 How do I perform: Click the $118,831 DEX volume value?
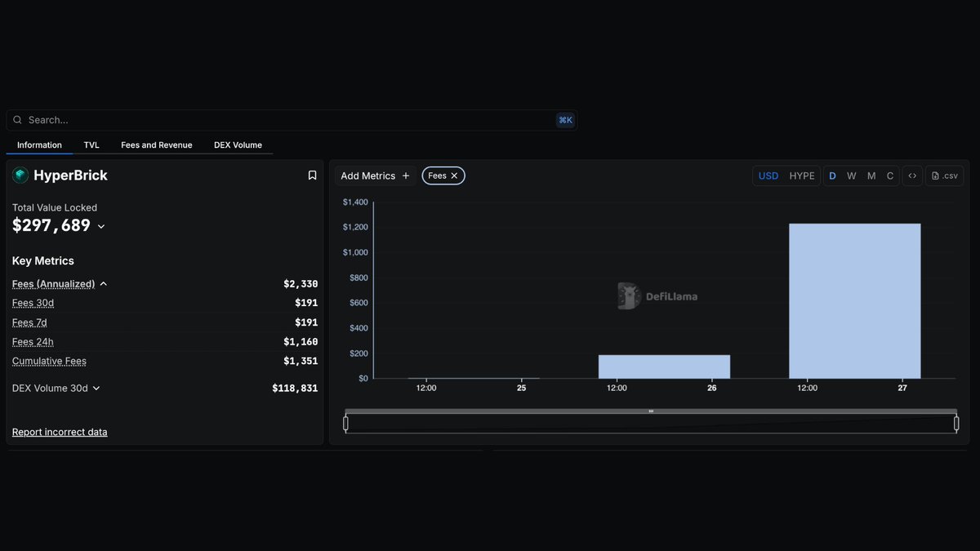tap(295, 389)
